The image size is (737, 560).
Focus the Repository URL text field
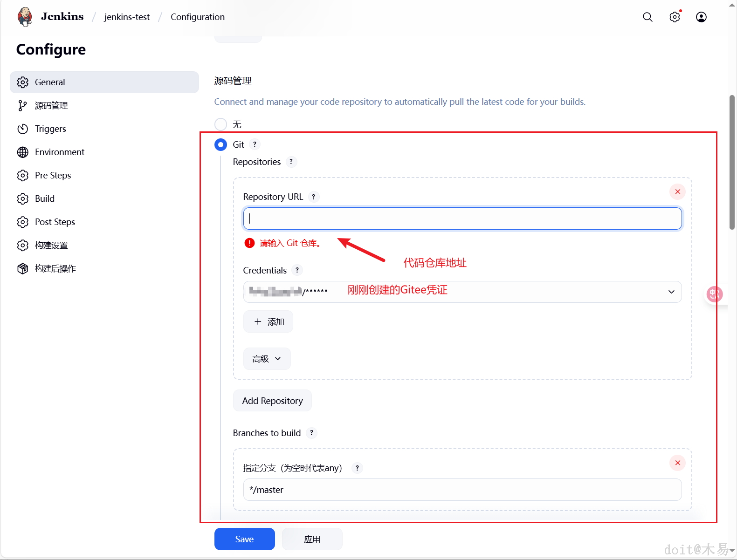[x=462, y=219]
